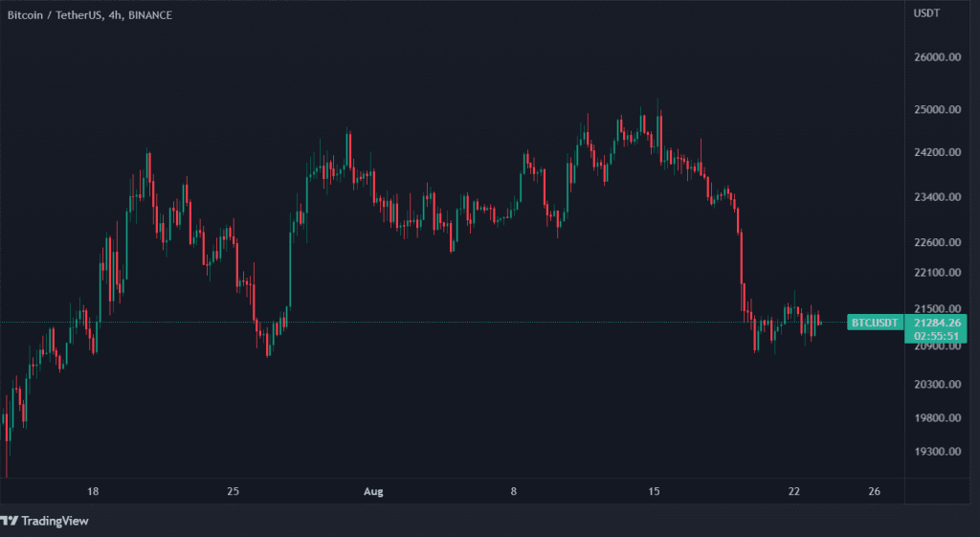The height and width of the screenshot is (537, 980).
Task: Click the 24200.00 price axis label
Action: tap(937, 152)
